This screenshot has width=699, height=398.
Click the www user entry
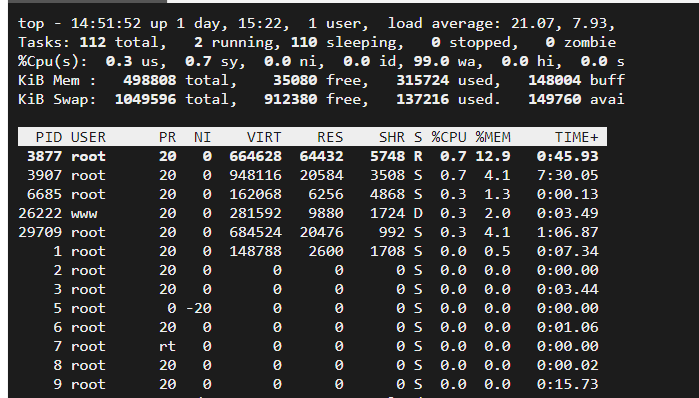click(84, 213)
